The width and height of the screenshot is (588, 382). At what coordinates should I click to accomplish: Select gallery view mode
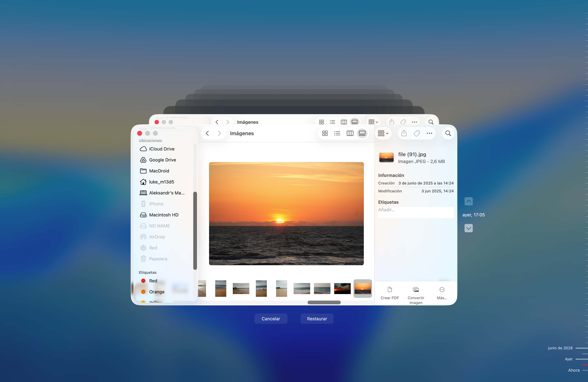click(362, 133)
